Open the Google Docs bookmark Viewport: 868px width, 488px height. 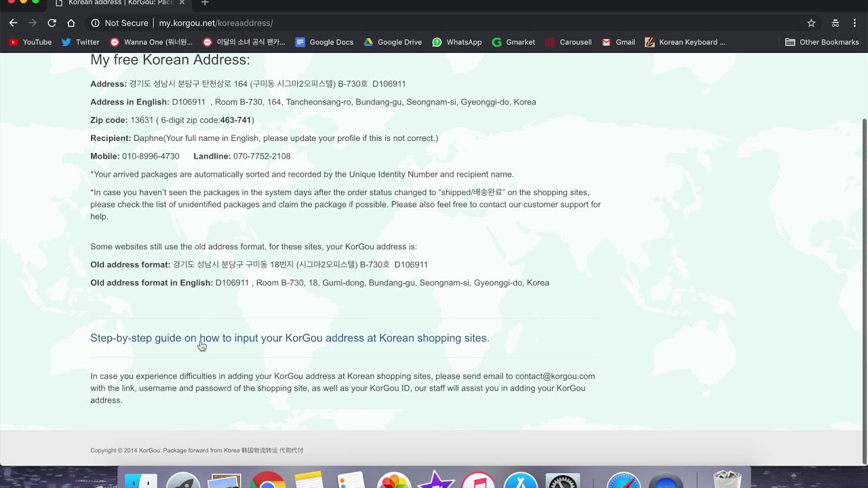point(325,42)
